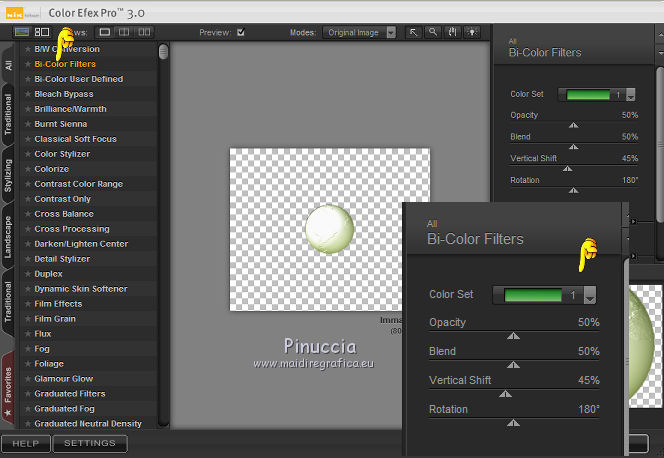Uncheck the Preview checkbox
This screenshot has height=458, width=664.
[240, 32]
